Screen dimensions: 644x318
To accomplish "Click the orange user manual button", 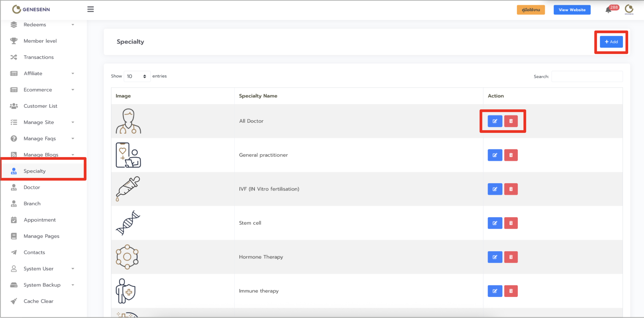I will pos(530,10).
